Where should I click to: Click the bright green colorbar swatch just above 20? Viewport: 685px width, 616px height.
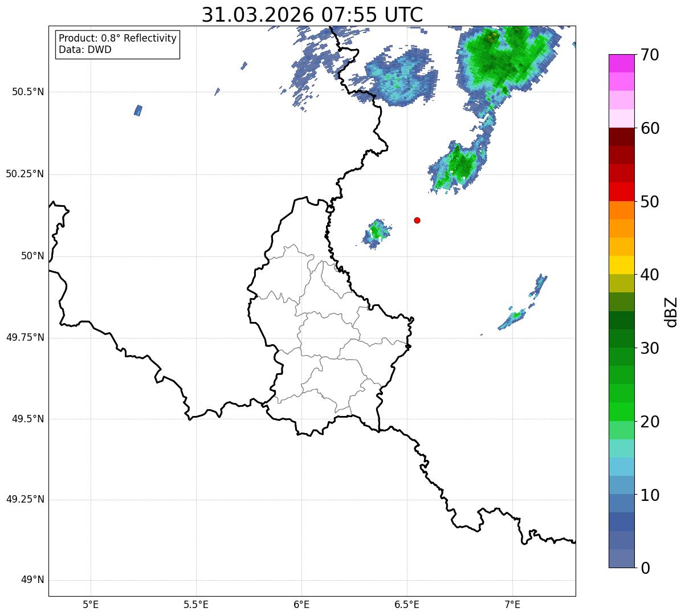(621, 411)
